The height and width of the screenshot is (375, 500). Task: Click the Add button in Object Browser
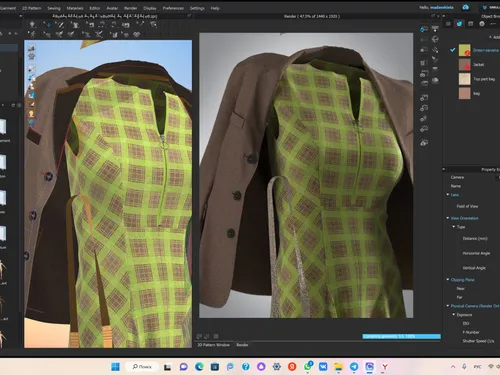(494, 37)
